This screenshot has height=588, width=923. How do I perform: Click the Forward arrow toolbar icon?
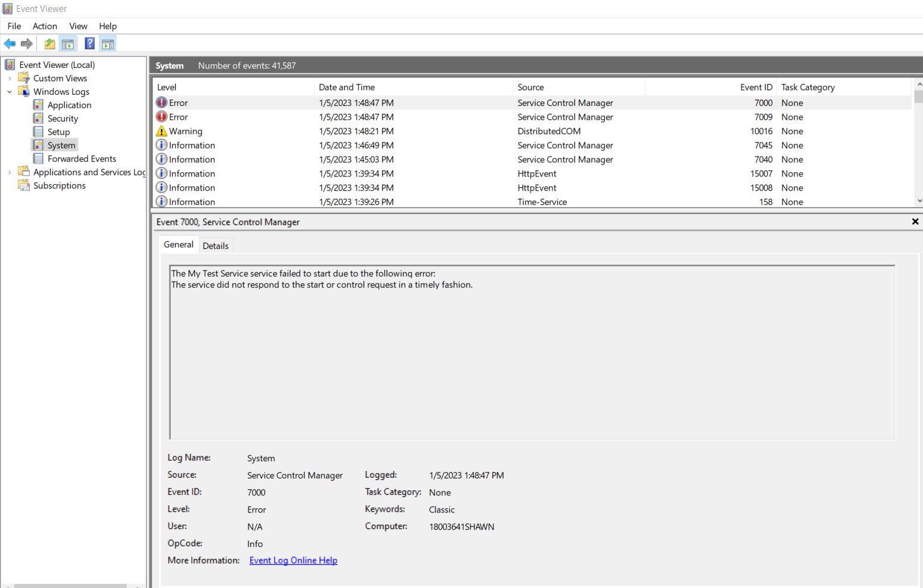(27, 43)
